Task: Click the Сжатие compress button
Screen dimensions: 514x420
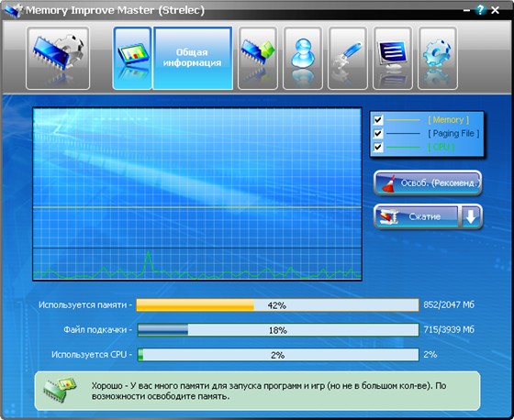Action: 417,216
